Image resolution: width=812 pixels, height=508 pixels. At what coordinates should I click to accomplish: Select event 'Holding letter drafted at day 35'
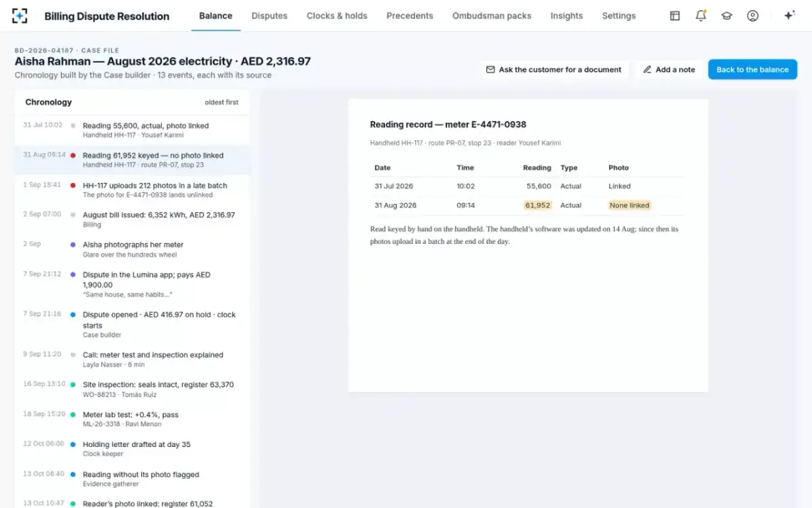[132, 448]
